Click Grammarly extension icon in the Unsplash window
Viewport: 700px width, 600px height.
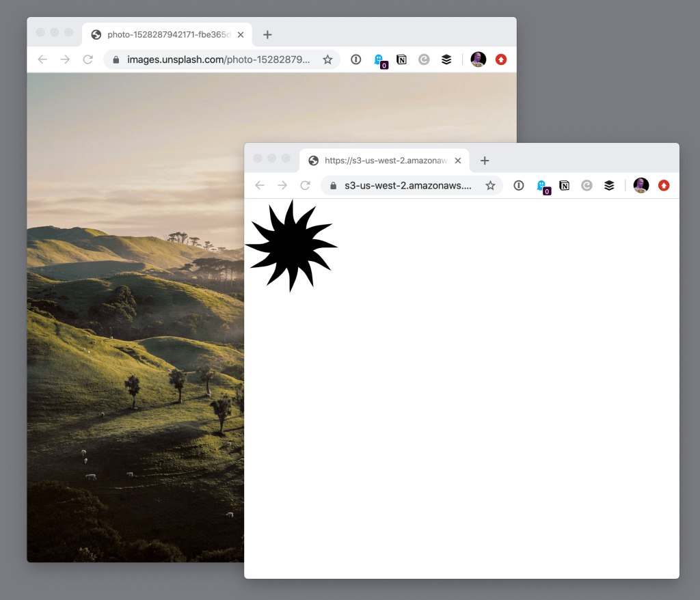424,59
